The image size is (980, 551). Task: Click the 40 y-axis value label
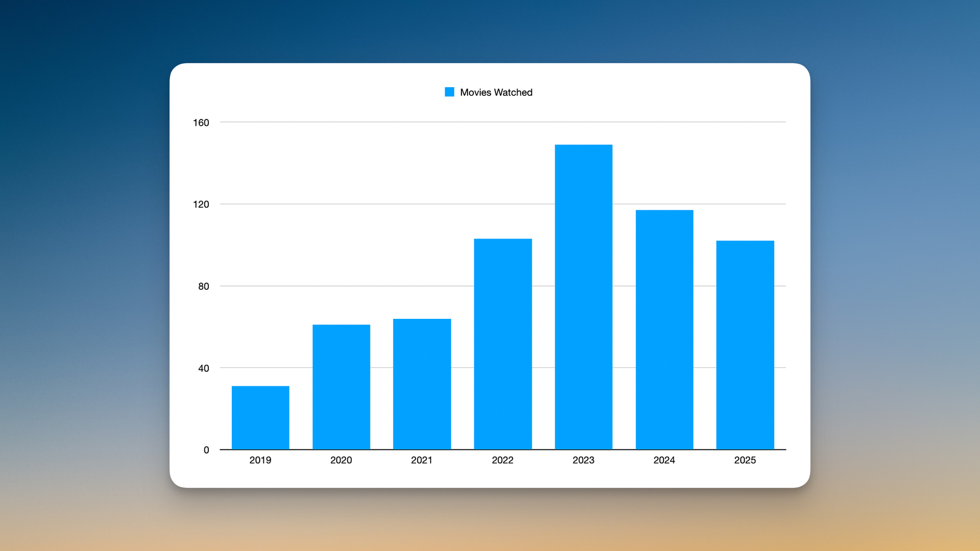point(204,368)
